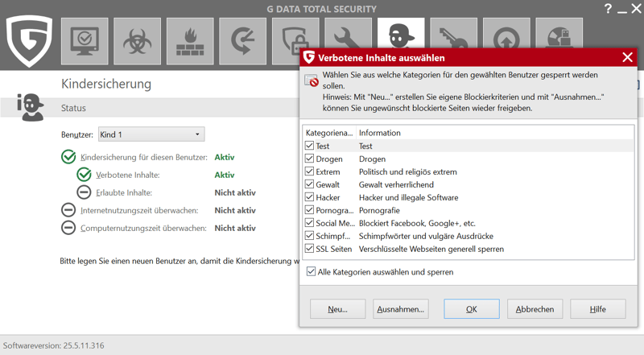Click the Softwareversion 25.5.11.316 status text
Screen dimensions: 644x355
pos(53,345)
